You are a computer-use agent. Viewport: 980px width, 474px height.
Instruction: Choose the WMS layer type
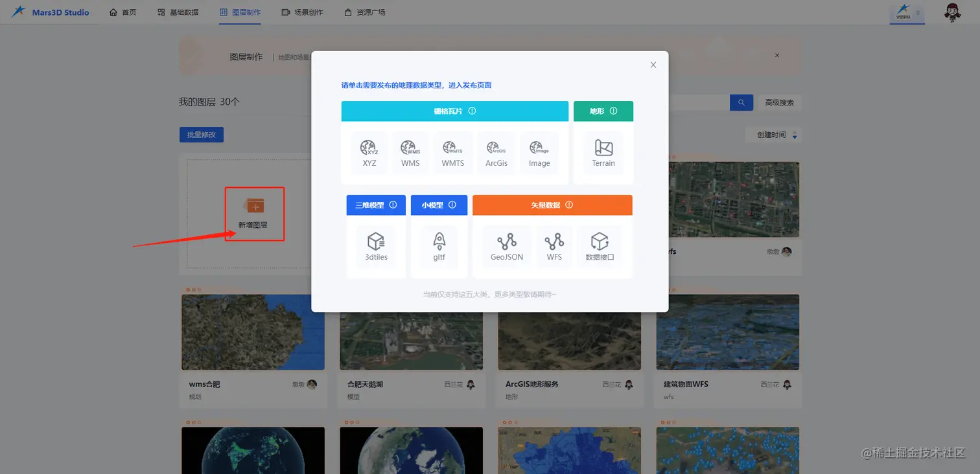[410, 153]
